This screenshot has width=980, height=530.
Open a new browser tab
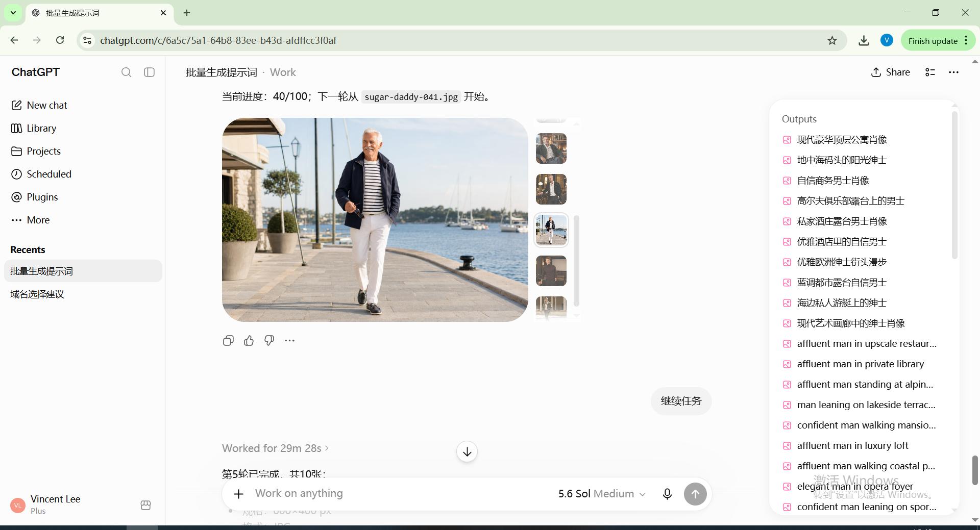point(187,13)
